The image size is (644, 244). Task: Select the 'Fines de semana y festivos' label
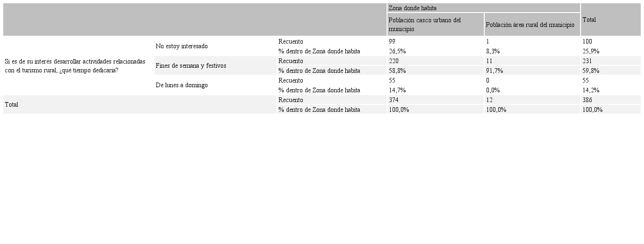pos(191,65)
